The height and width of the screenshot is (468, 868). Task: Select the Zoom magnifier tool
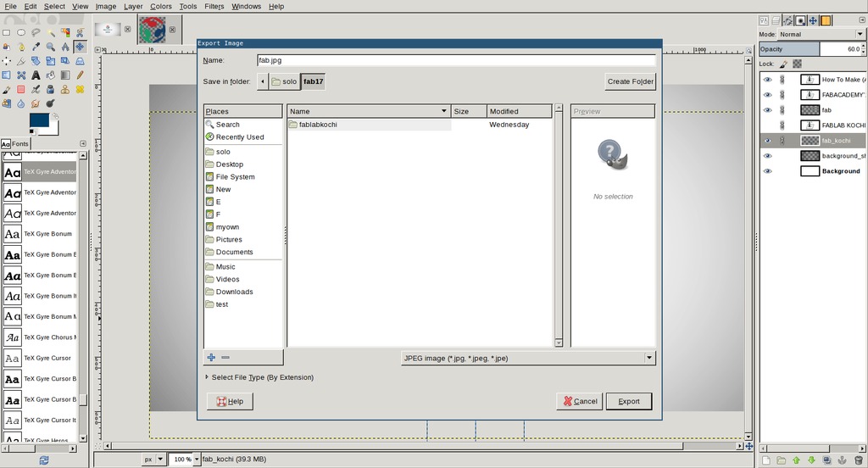tap(51, 47)
